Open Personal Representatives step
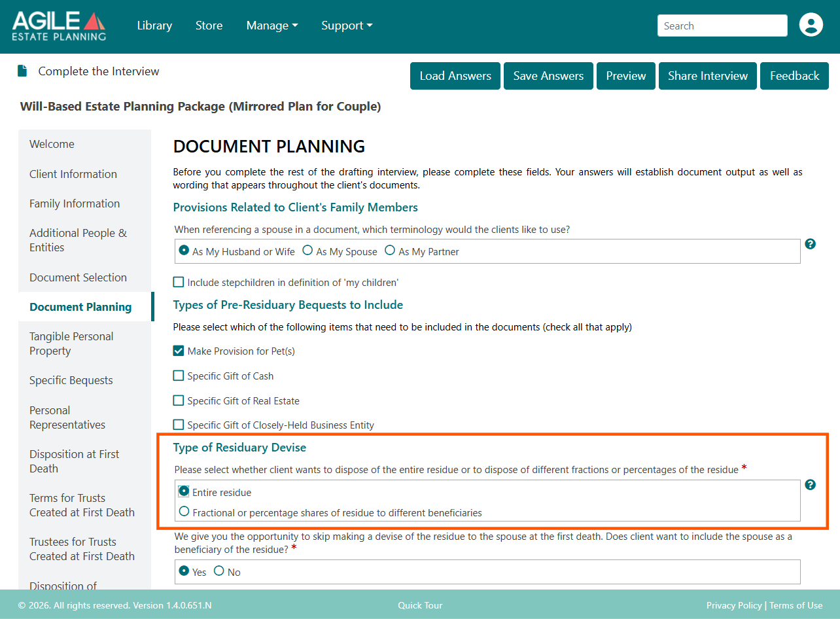The image size is (840, 619). pos(84,417)
